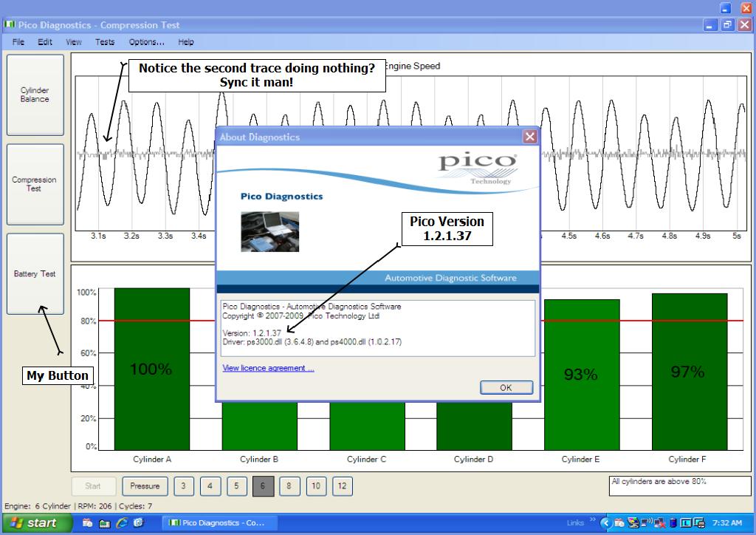
Task: Choose 3 cylinders
Action: (184, 485)
